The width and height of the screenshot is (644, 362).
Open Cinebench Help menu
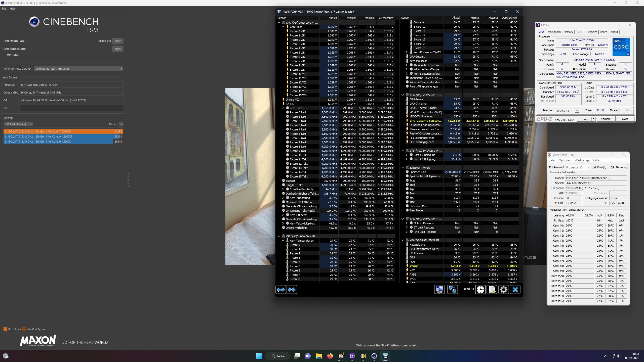tap(13, 9)
